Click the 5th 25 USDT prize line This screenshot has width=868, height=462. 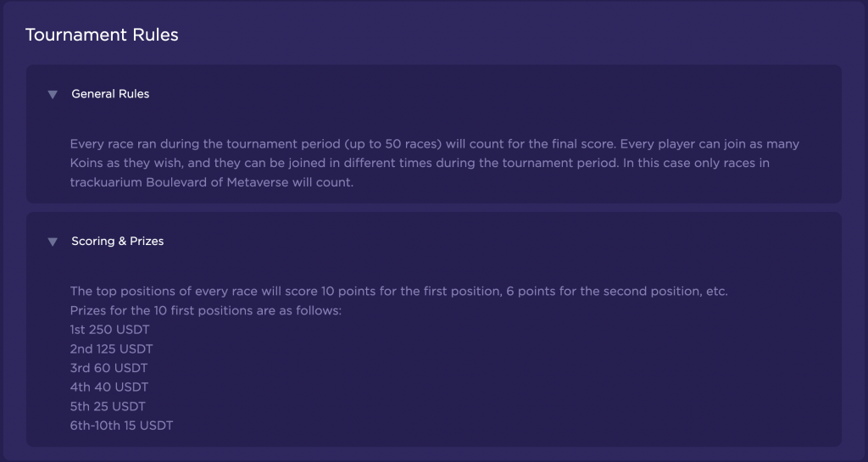108,407
